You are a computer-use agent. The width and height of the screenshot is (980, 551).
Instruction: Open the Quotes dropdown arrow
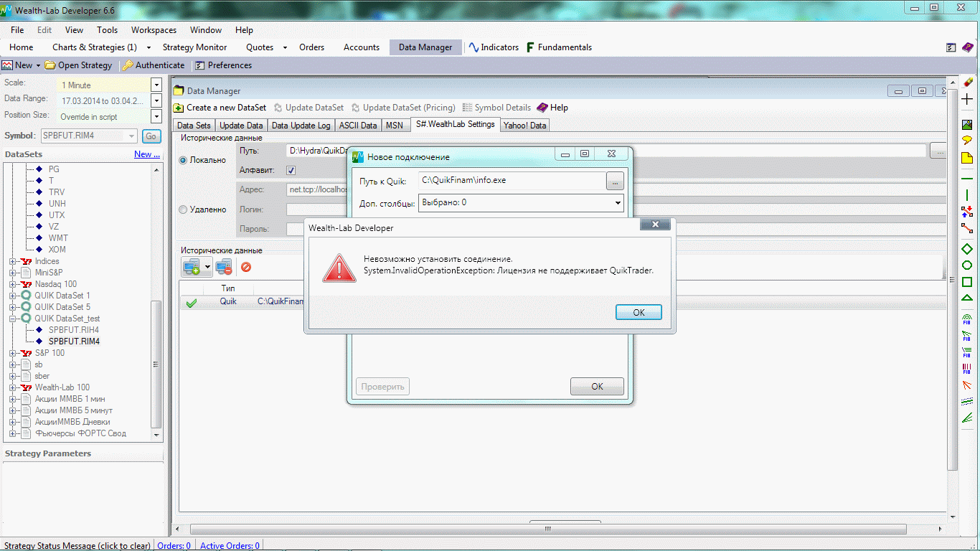click(285, 47)
